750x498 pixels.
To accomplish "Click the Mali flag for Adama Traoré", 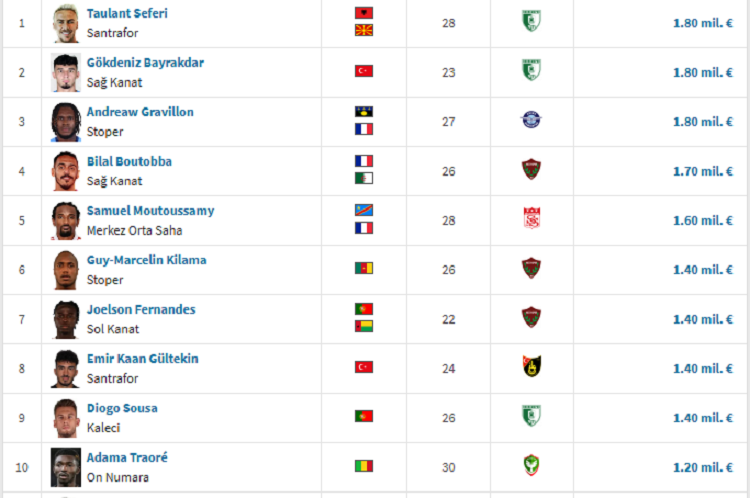I will pyautogui.click(x=364, y=466).
